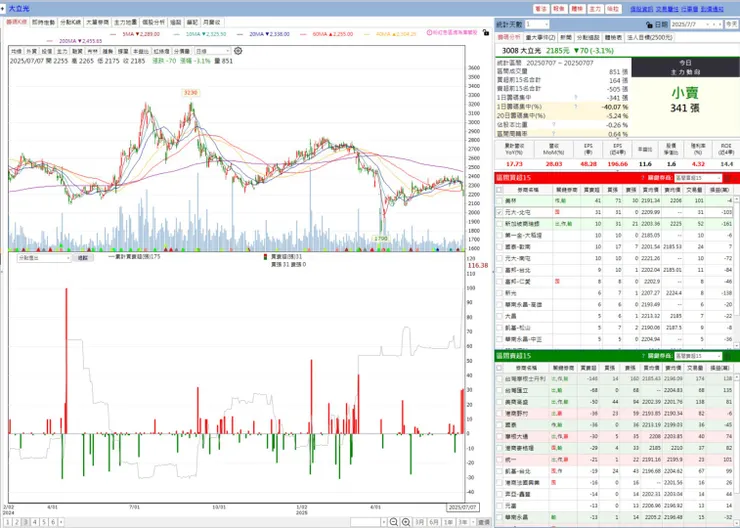740x528 pixels.
Task: Toggle checkbox for 美商高盛 row
Action: (x=499, y=402)
